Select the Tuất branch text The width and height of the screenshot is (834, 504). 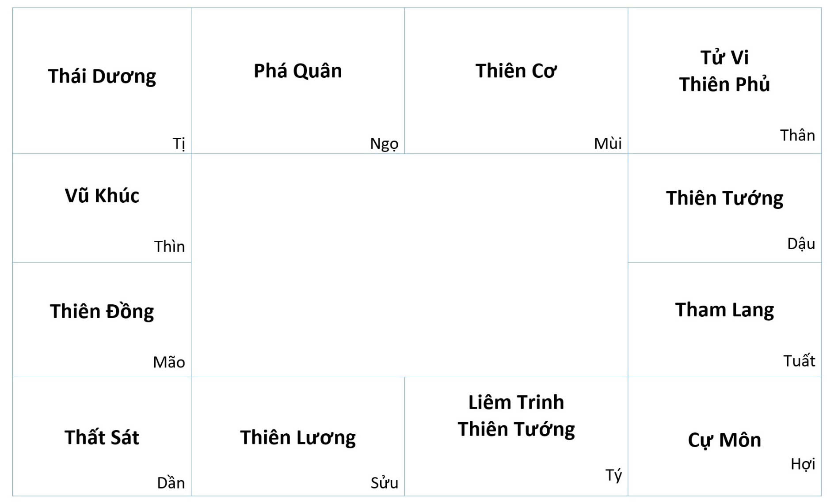click(x=799, y=361)
